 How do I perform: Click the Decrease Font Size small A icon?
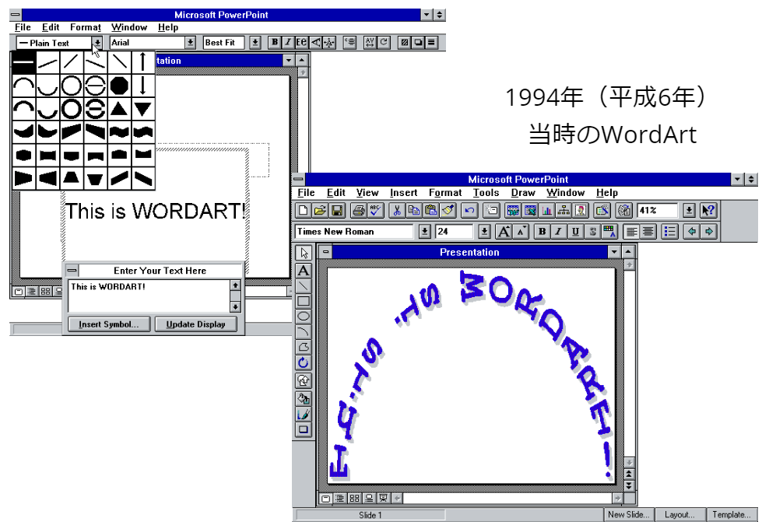pos(521,232)
